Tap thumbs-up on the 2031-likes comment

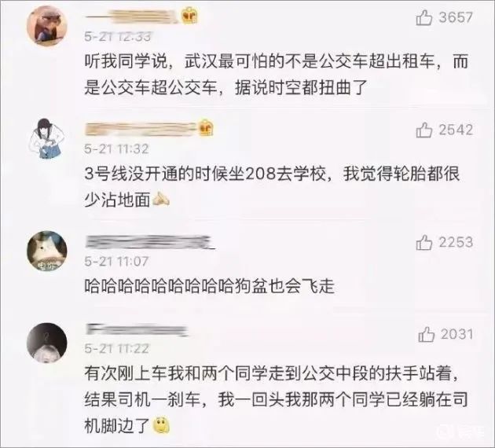click(426, 334)
